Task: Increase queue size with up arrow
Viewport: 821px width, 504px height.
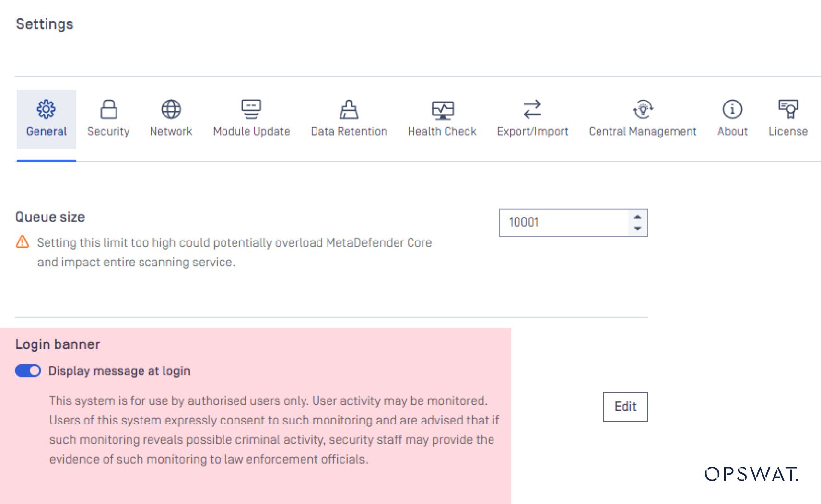Action: click(x=637, y=217)
